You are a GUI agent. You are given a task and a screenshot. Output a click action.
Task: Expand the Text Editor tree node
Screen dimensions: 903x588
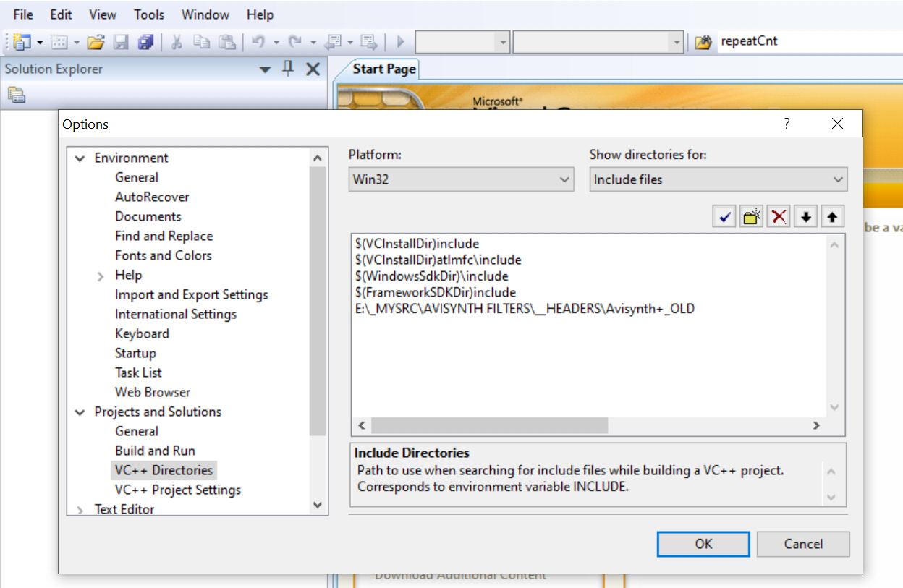[80, 509]
